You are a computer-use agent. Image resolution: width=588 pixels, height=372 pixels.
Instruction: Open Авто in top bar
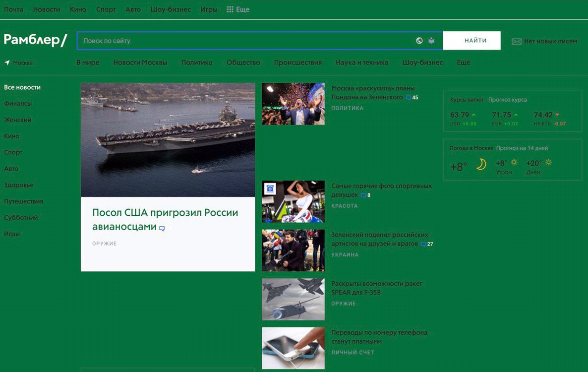tap(133, 9)
